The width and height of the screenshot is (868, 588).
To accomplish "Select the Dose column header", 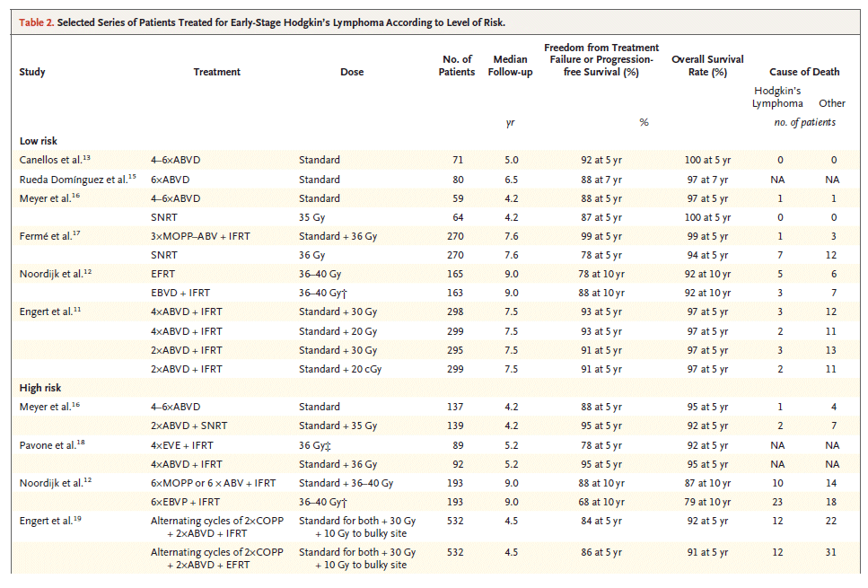I will [352, 73].
